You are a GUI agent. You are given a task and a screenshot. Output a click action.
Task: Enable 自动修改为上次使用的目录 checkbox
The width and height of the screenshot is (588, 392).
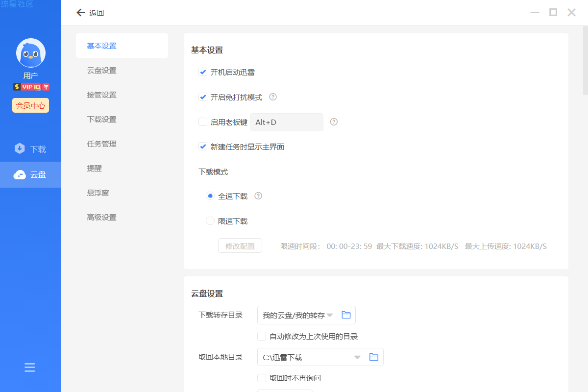click(262, 336)
